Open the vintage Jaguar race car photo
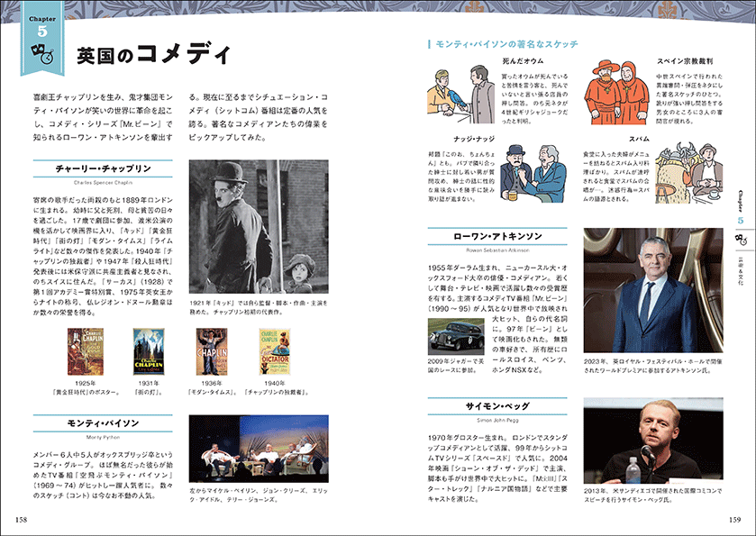The width and height of the screenshot is (756, 536). (x=456, y=336)
